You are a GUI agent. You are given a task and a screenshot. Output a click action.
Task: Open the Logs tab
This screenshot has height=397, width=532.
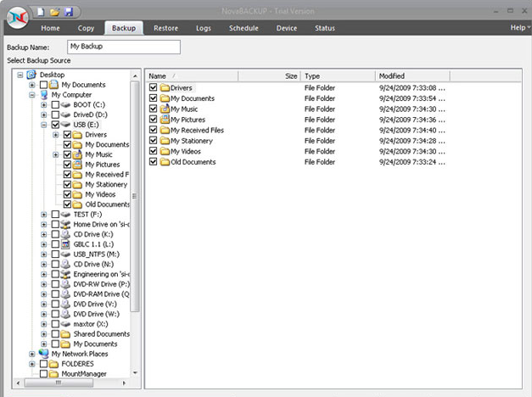point(204,28)
